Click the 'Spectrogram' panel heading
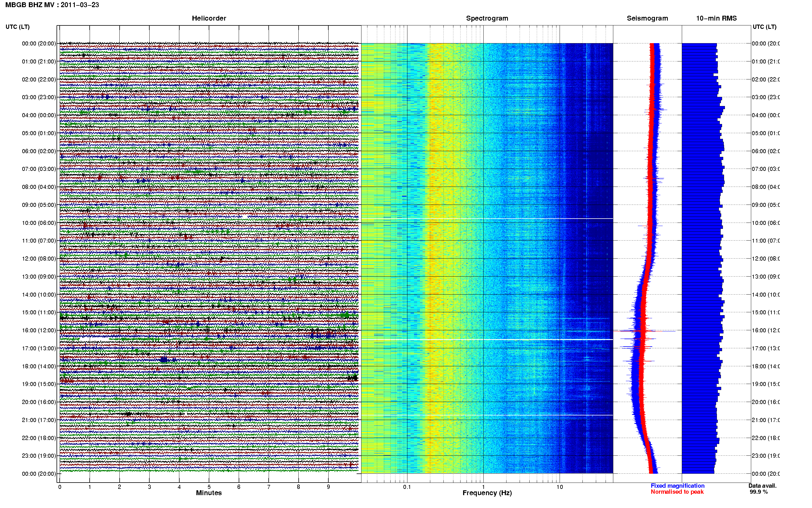 tap(487, 18)
